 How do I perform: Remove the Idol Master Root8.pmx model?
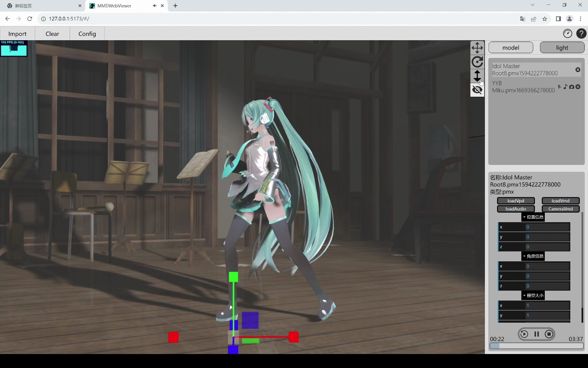click(578, 70)
